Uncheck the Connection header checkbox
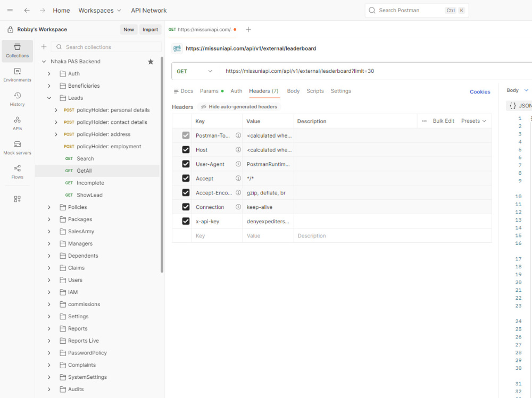The height and width of the screenshot is (398, 532). point(186,207)
